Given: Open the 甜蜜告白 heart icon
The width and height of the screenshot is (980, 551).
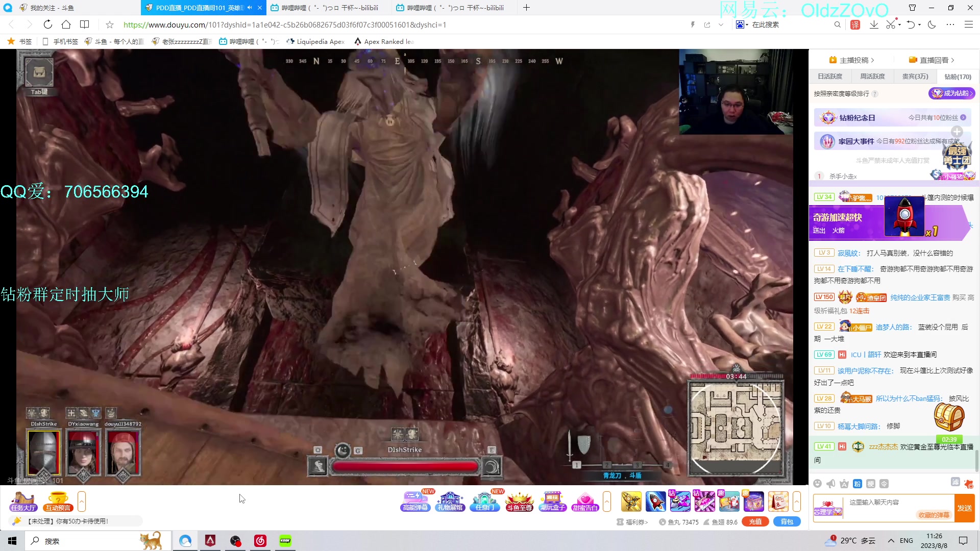Looking at the screenshot, I should tap(585, 502).
